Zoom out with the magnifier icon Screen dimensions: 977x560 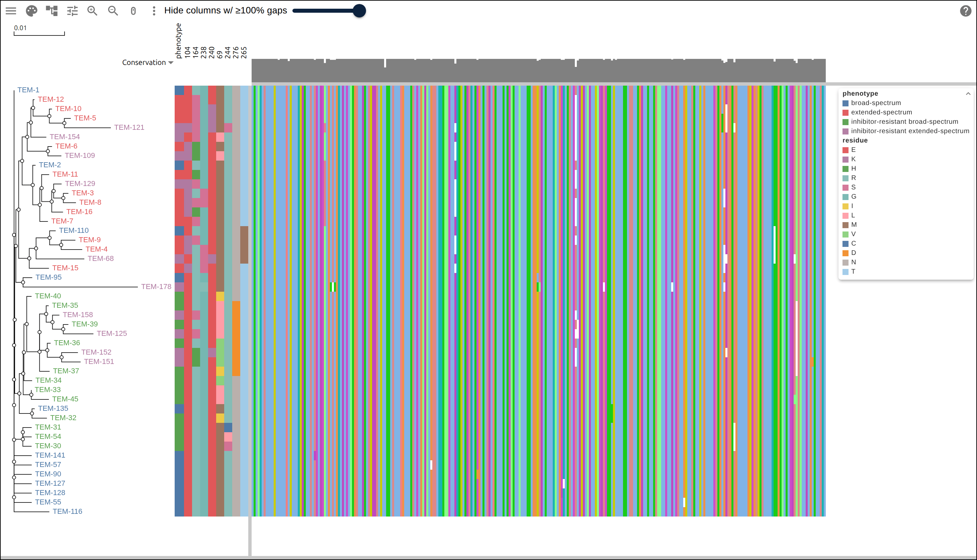tap(113, 11)
